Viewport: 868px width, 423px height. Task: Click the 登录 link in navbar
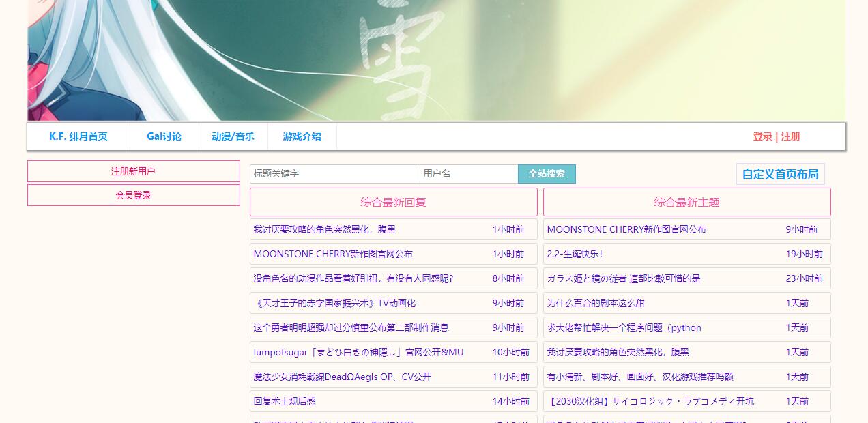tap(762, 136)
